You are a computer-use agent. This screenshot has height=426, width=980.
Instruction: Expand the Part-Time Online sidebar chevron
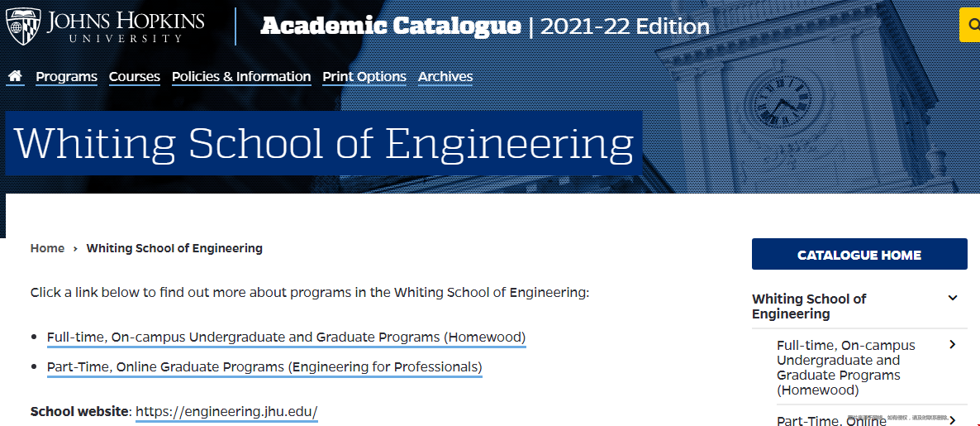point(953,420)
